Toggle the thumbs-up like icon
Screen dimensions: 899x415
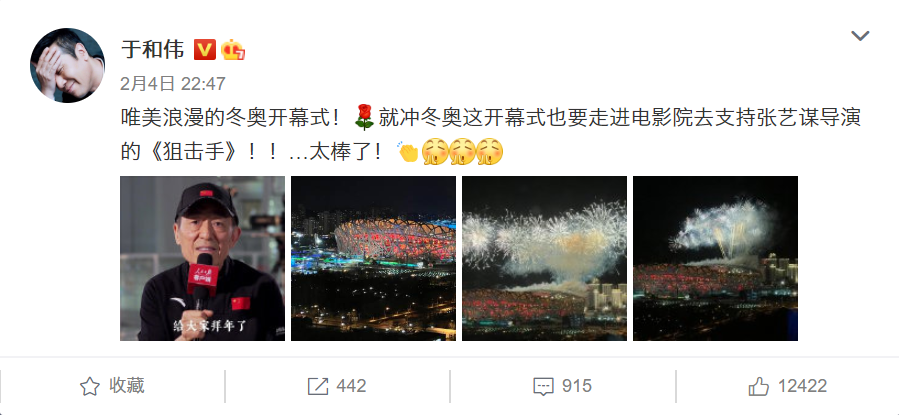(x=759, y=386)
